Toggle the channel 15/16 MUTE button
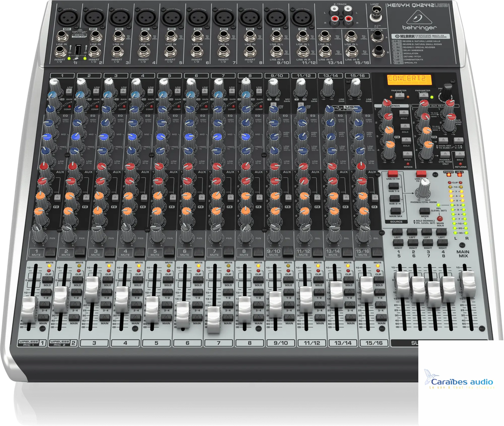504x426 pixels. click(377, 252)
